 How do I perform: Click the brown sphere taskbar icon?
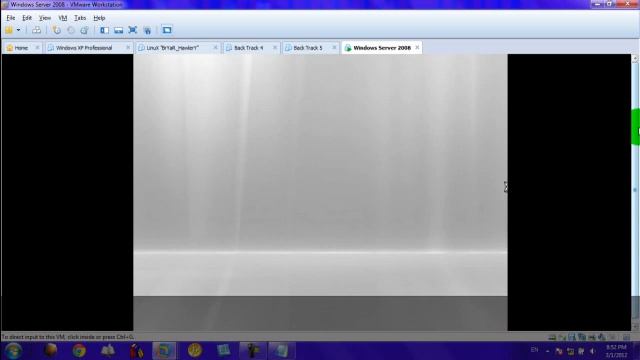(x=50, y=351)
